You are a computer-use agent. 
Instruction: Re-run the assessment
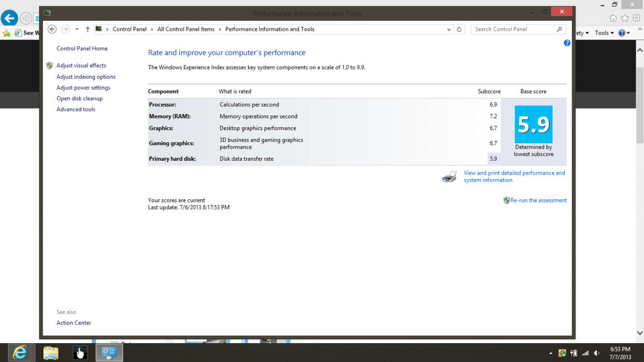coord(539,200)
